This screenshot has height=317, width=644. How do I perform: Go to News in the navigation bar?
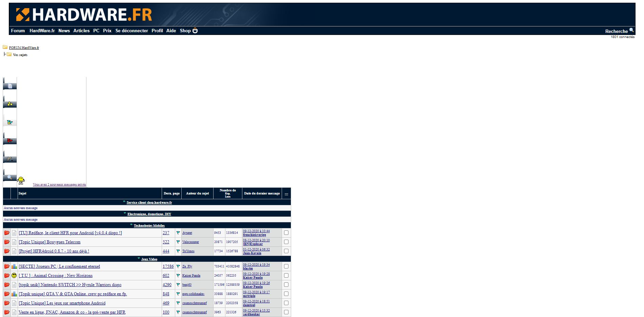coord(64,31)
